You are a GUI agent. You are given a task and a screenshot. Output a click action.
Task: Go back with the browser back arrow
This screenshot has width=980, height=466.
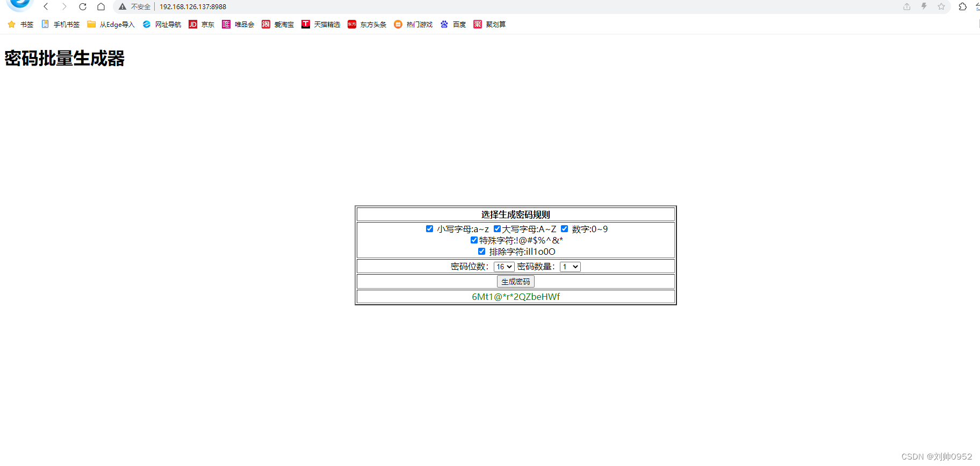(x=46, y=6)
